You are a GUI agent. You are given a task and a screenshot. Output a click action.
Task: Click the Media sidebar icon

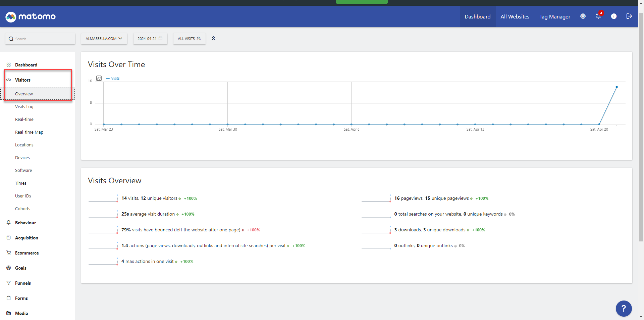(x=9, y=313)
